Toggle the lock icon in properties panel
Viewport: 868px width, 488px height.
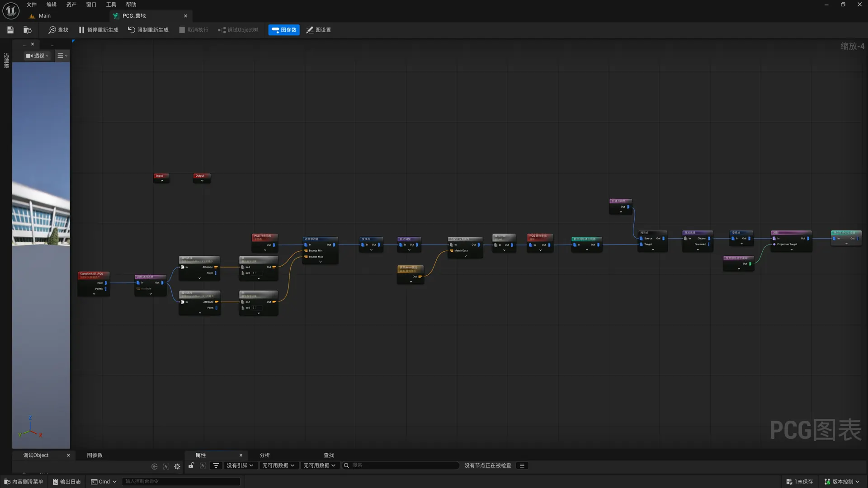point(191,465)
